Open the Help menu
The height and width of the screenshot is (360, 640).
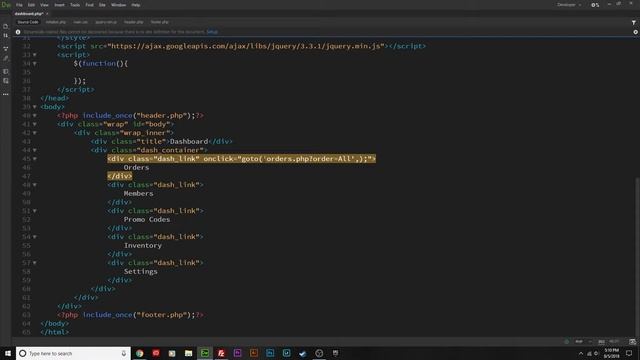pyautogui.click(x=136, y=5)
